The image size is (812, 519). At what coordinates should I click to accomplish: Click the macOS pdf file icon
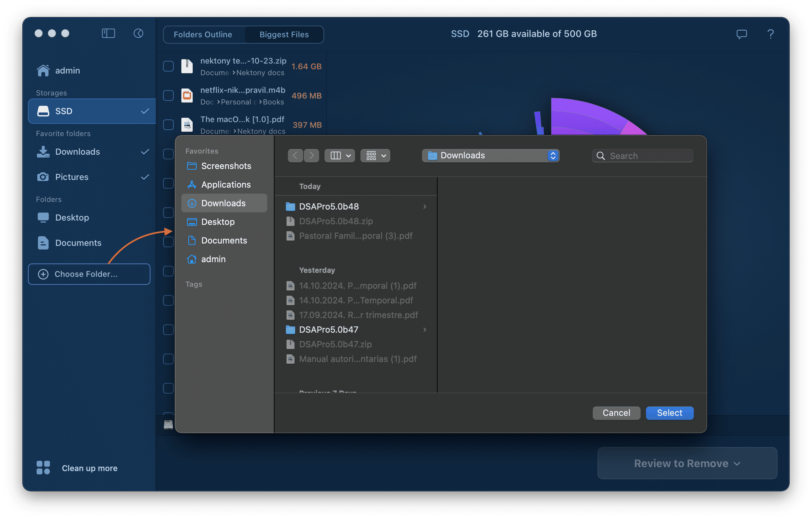(187, 125)
